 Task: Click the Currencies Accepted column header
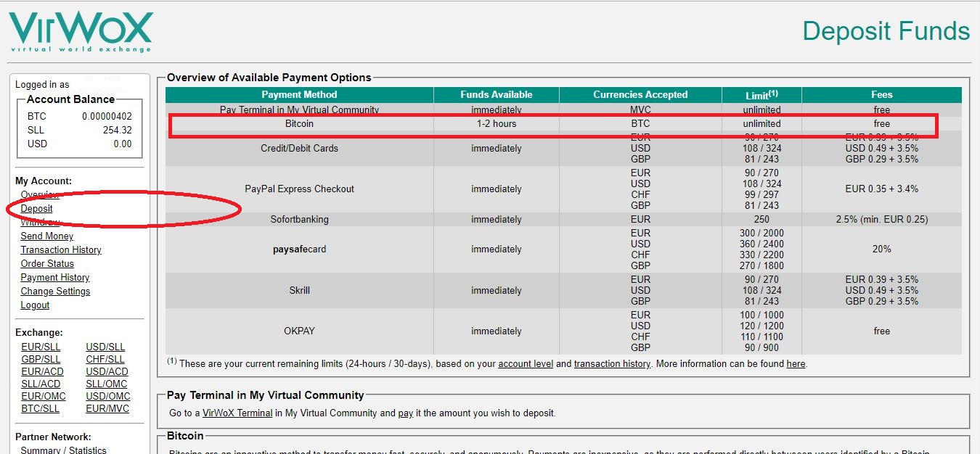pyautogui.click(x=640, y=95)
